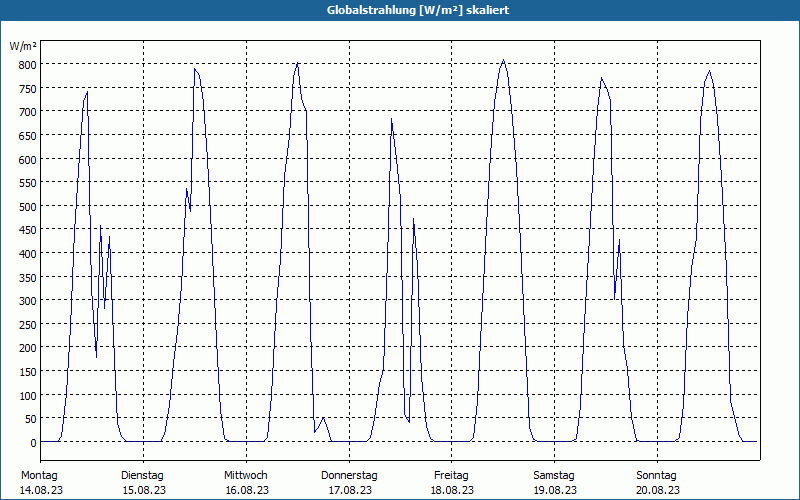800x500 pixels.
Task: Click Monday's radiation peak near 740
Action: (87, 92)
